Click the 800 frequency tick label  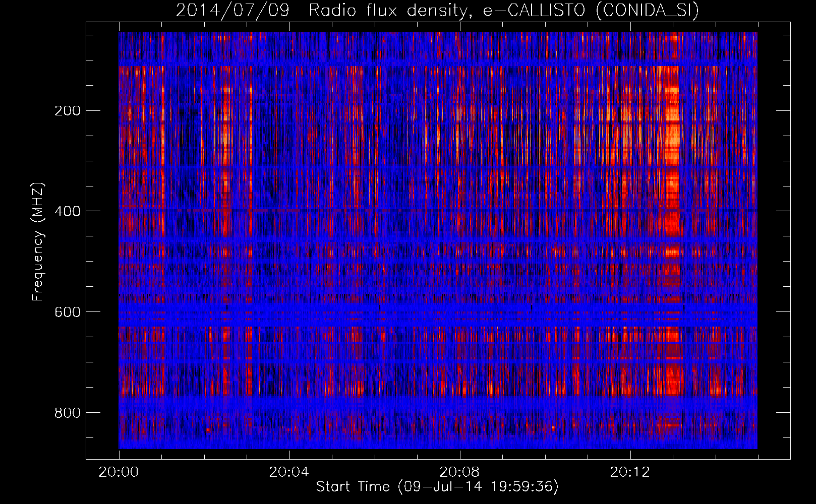[68, 413]
